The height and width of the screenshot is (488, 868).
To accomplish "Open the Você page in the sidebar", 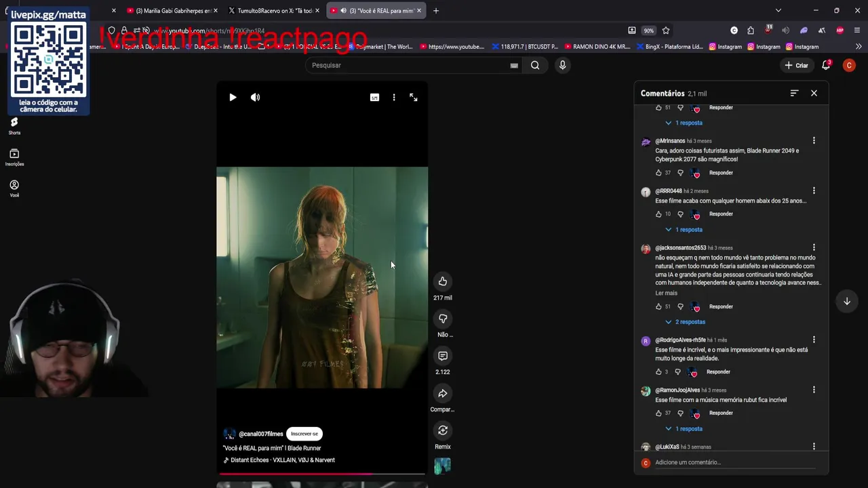I will tap(14, 188).
